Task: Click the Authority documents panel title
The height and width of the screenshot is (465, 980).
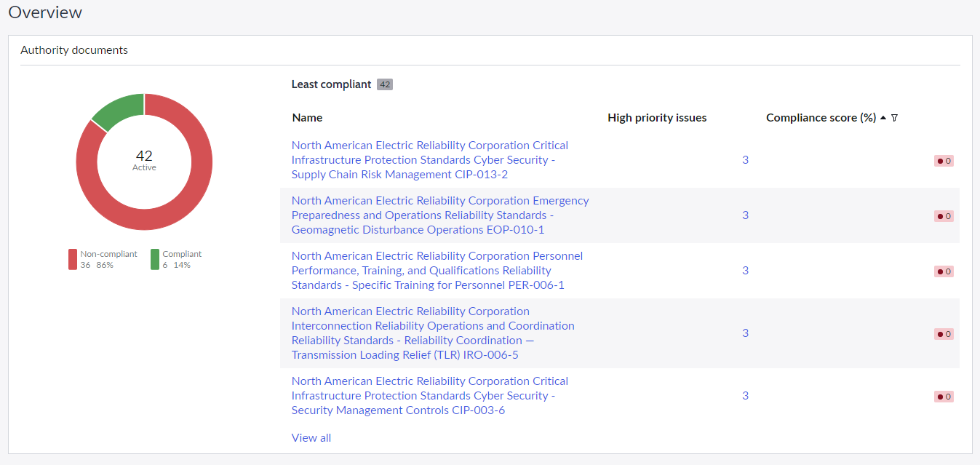Action: 74,50
